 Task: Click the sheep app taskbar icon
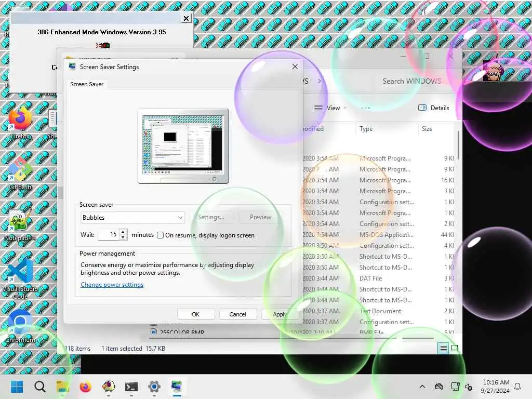click(108, 387)
